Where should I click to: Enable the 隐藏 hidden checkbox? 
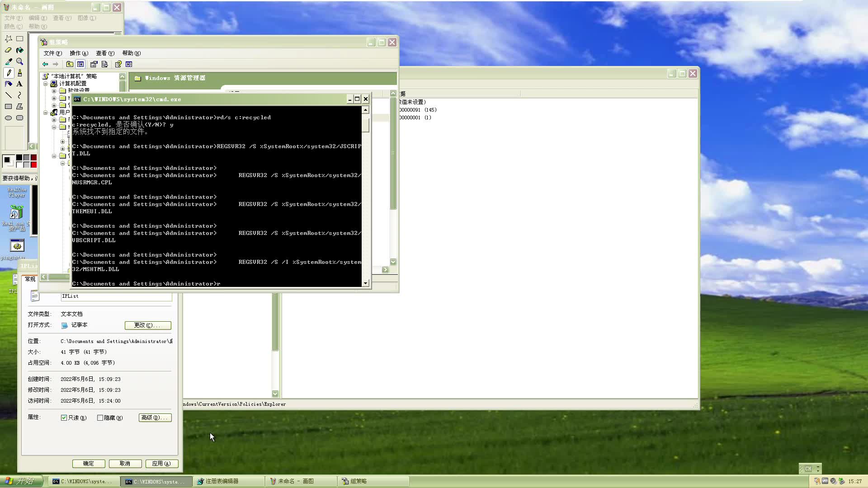[x=100, y=418]
